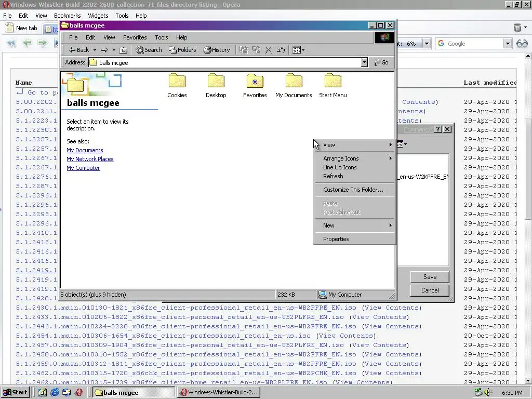This screenshot has width=532, height=399.
Task: Expand the Forward history dropdown arrow
Action: click(x=114, y=50)
